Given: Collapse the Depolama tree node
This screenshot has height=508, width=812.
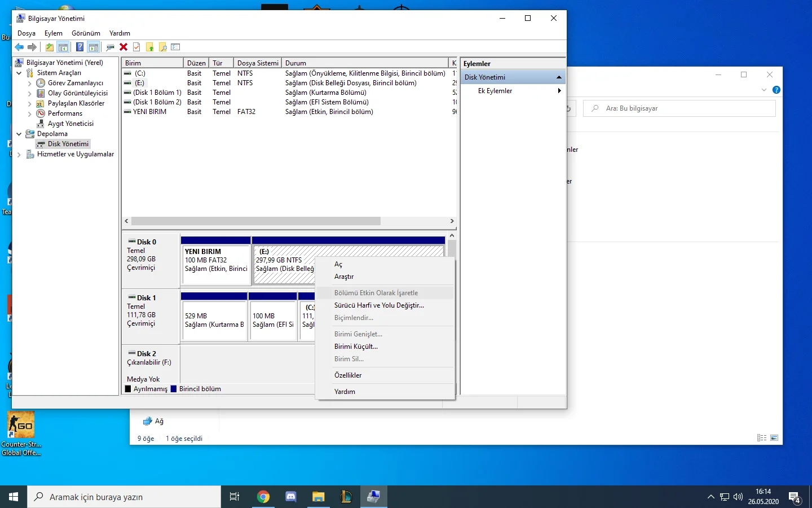Looking at the screenshot, I should [x=19, y=134].
